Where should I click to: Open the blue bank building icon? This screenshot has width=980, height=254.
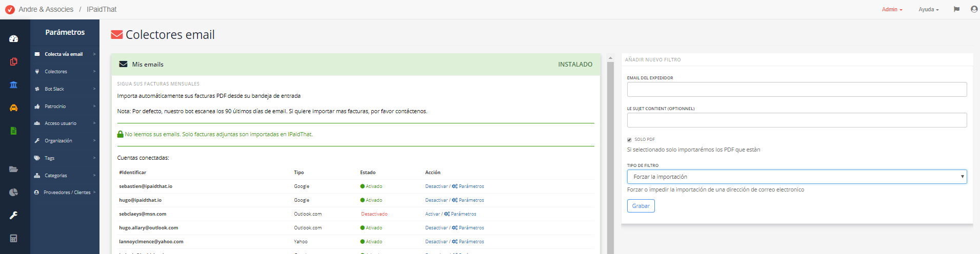(x=14, y=84)
